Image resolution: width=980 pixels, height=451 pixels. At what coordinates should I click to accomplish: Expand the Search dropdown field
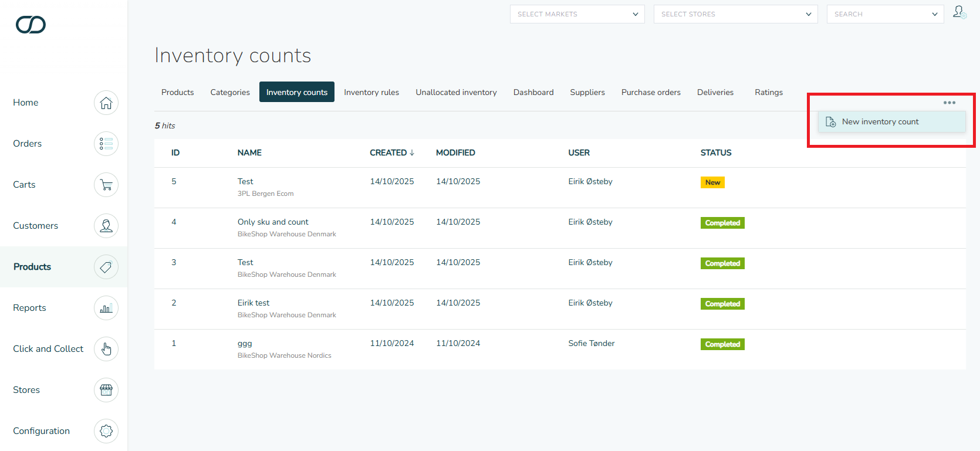[885, 14]
